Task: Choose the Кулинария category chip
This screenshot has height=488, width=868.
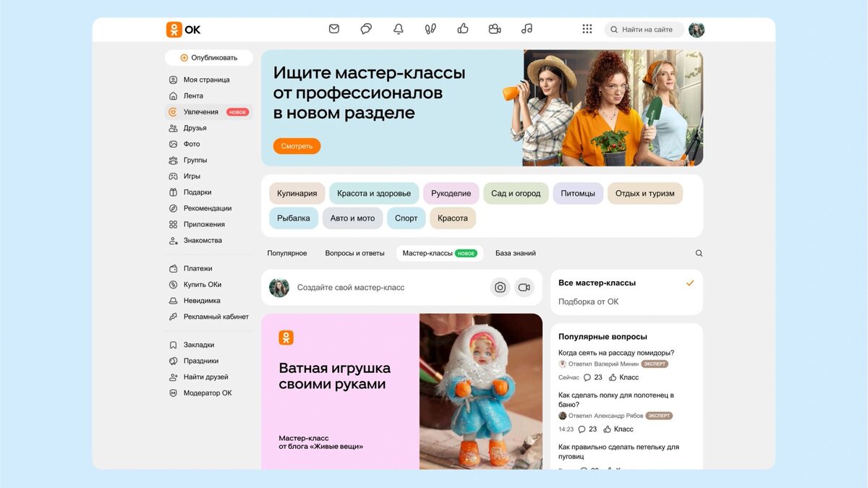Action: click(297, 193)
